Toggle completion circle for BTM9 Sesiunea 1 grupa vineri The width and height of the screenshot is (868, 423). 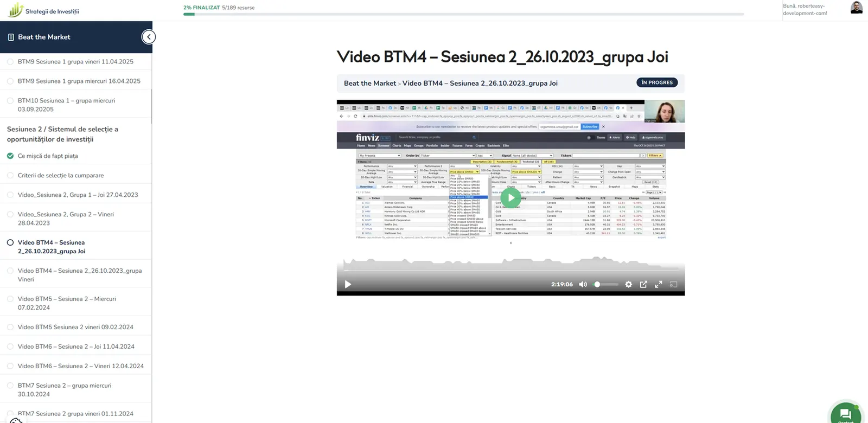point(10,61)
